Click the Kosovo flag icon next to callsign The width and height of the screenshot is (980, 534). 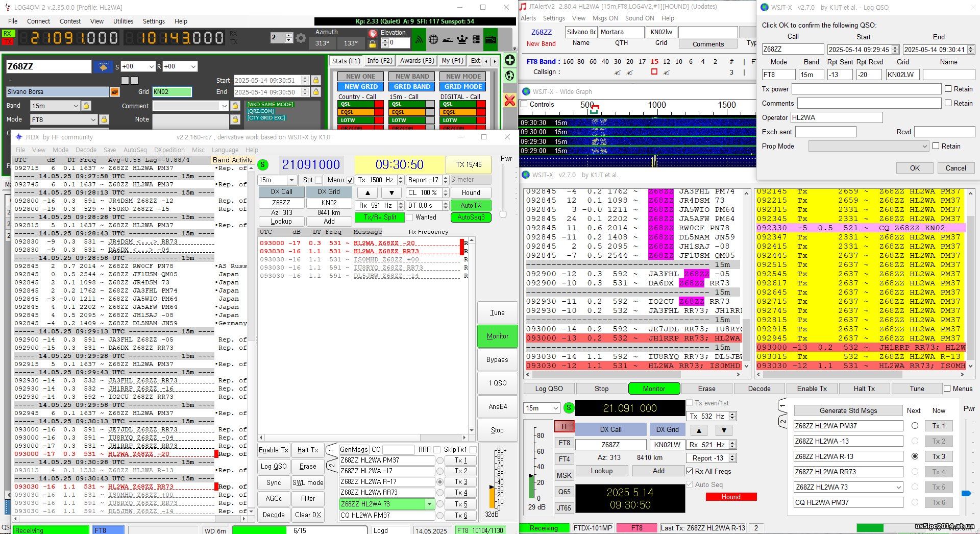(x=103, y=67)
